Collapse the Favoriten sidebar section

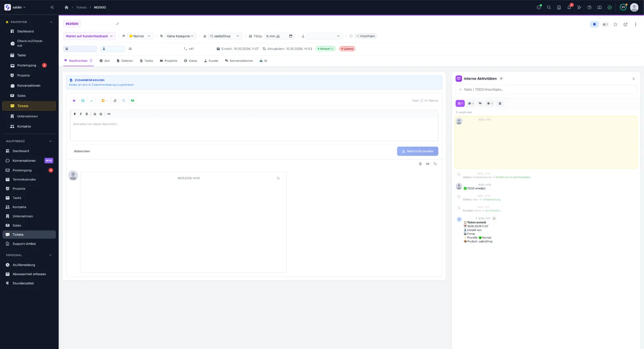tap(51, 22)
